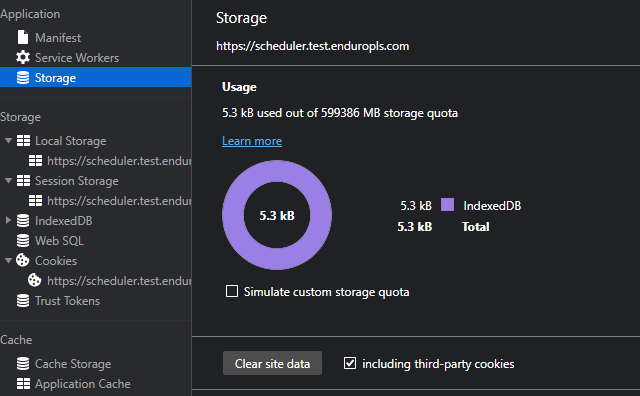
Task: Collapse the Local Storage tree node
Action: (x=8, y=140)
